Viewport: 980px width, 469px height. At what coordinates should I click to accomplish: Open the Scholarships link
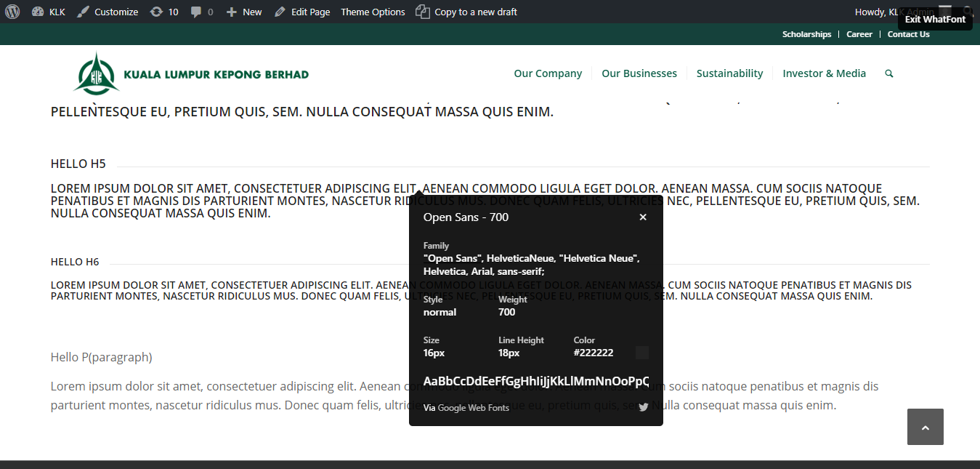(x=806, y=34)
